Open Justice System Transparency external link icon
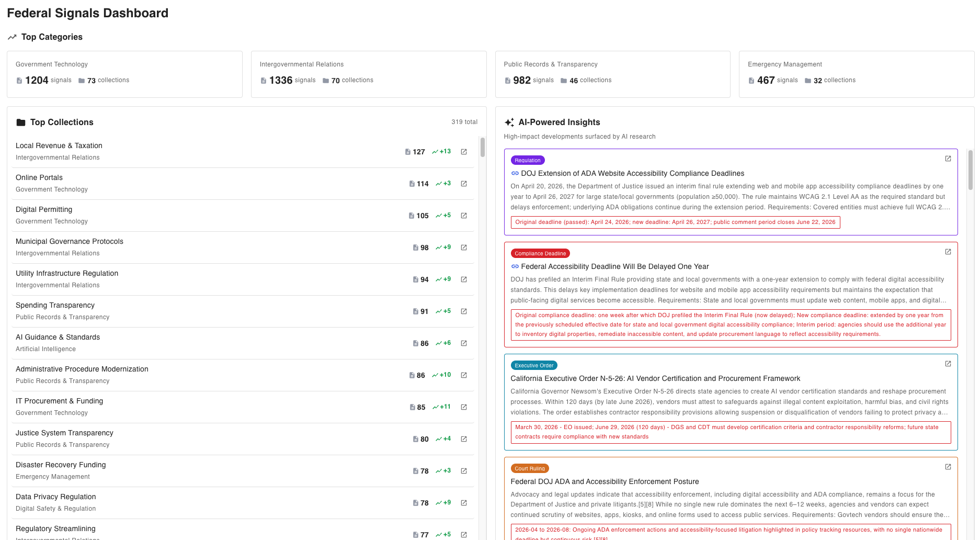Image resolution: width=980 pixels, height=540 pixels. click(x=464, y=439)
